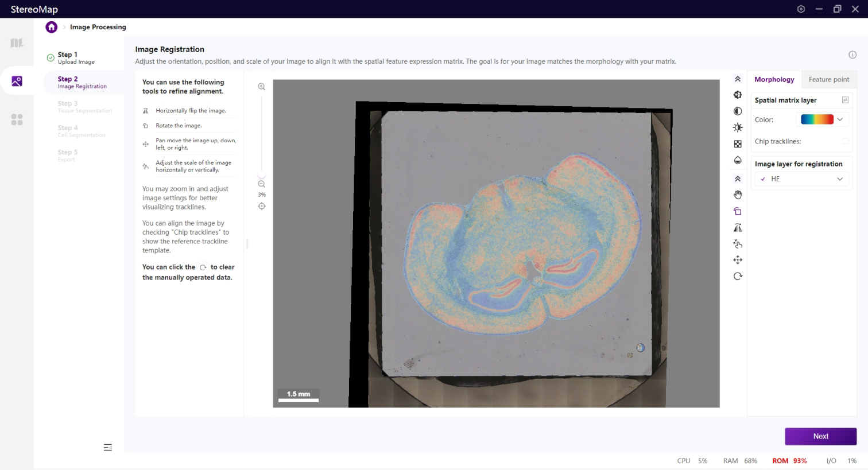This screenshot has height=470, width=868.
Task: Collapse the upper image settings toolbar
Action: (738, 79)
